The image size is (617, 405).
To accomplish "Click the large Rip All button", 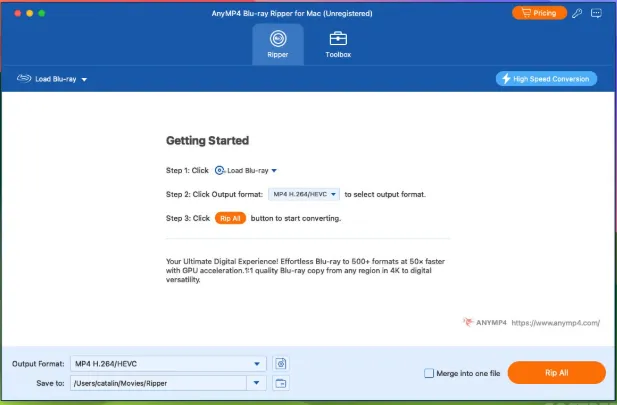I will 556,373.
